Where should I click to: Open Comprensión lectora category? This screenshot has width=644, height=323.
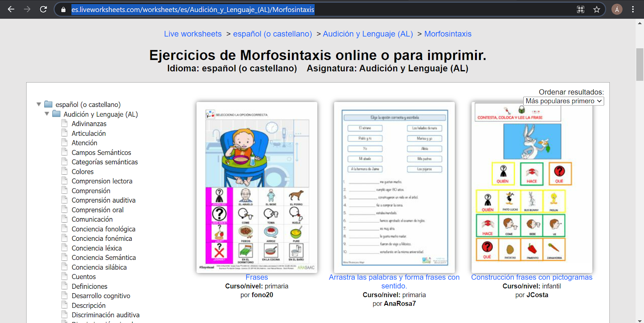click(102, 181)
